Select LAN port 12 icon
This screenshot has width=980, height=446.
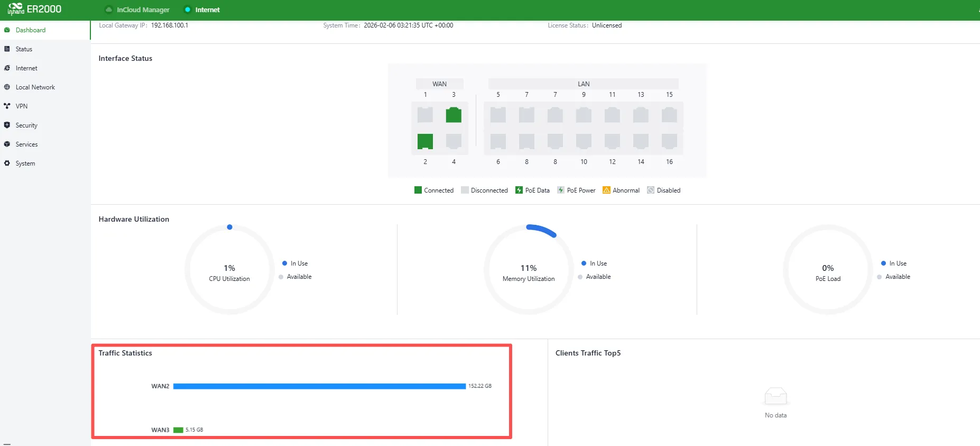tap(612, 141)
